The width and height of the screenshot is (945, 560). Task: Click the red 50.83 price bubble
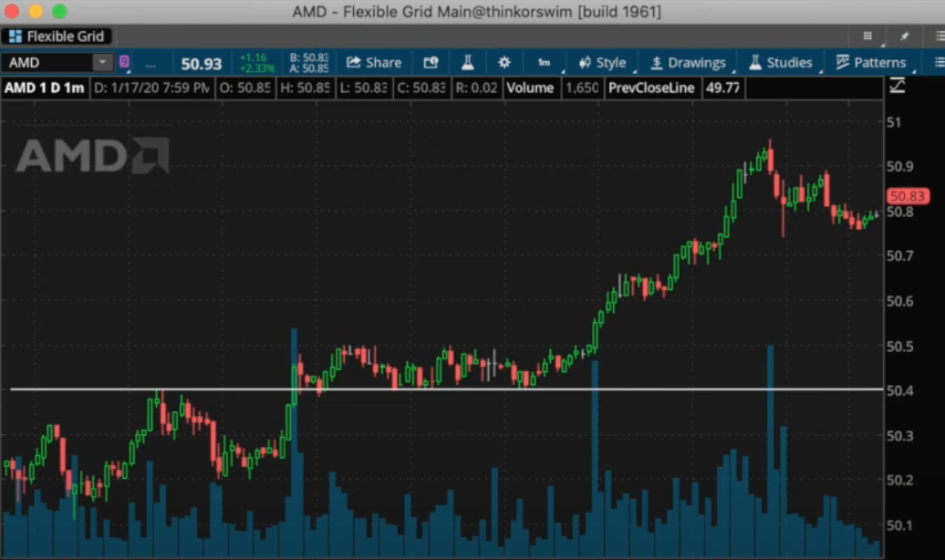click(x=907, y=196)
